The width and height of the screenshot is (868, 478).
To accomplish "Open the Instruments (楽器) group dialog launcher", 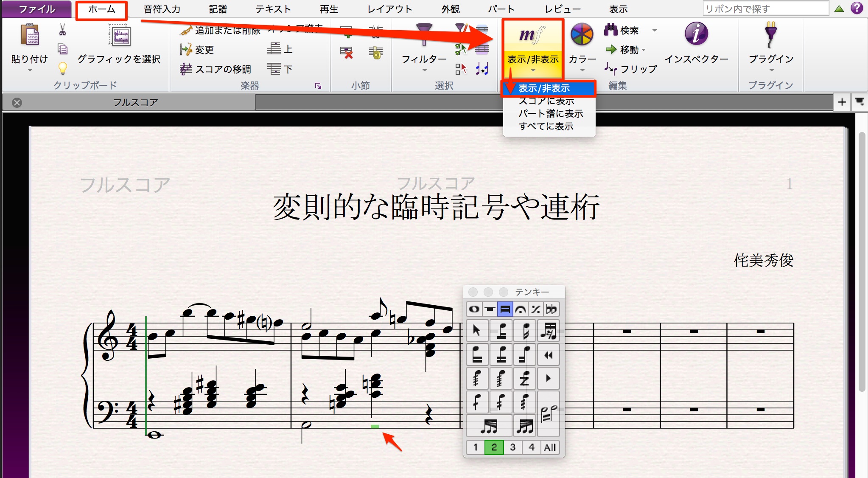I will [x=318, y=86].
